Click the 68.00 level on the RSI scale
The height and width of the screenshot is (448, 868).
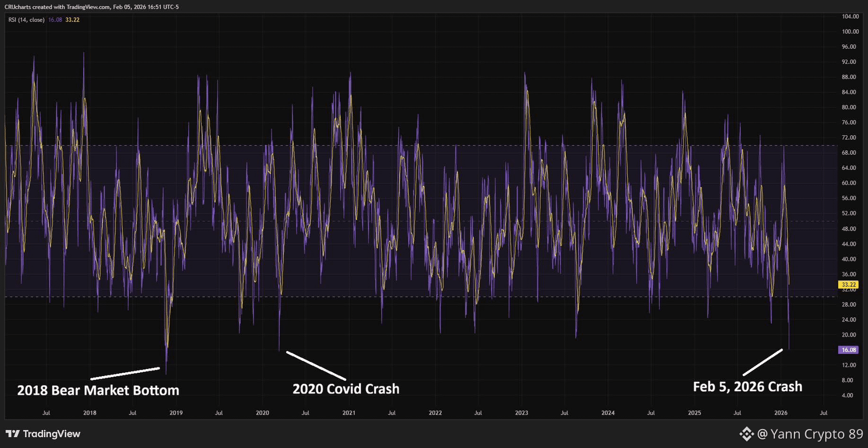pyautogui.click(x=849, y=153)
